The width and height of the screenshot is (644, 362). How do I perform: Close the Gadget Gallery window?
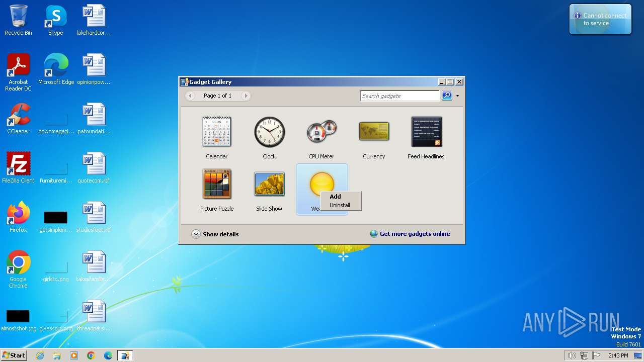[x=459, y=82]
